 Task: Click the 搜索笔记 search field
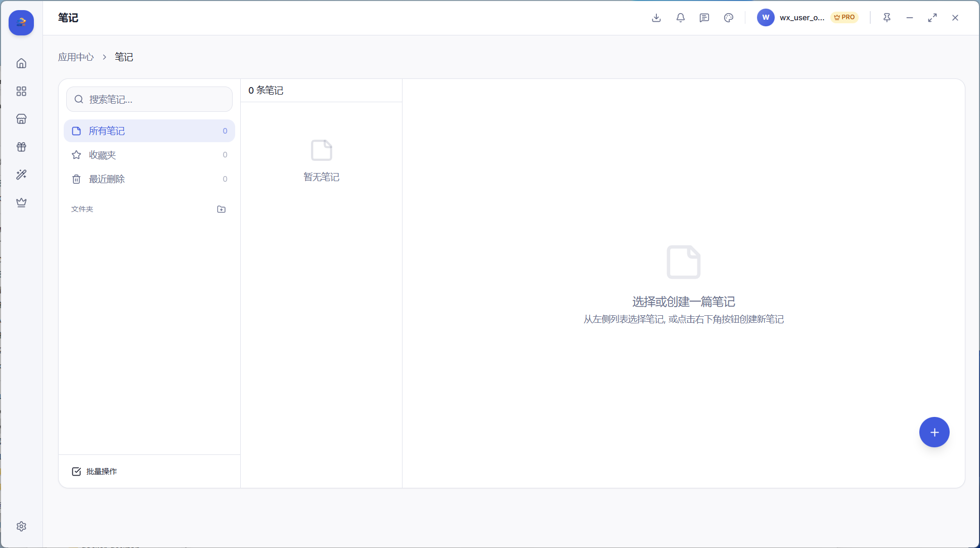point(149,99)
